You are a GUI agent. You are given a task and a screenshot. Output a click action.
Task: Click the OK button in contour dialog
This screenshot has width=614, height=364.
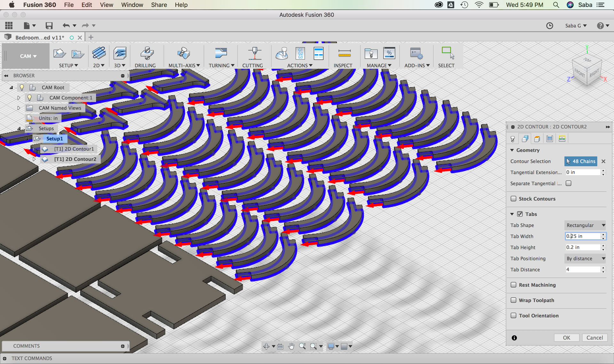[x=566, y=337]
